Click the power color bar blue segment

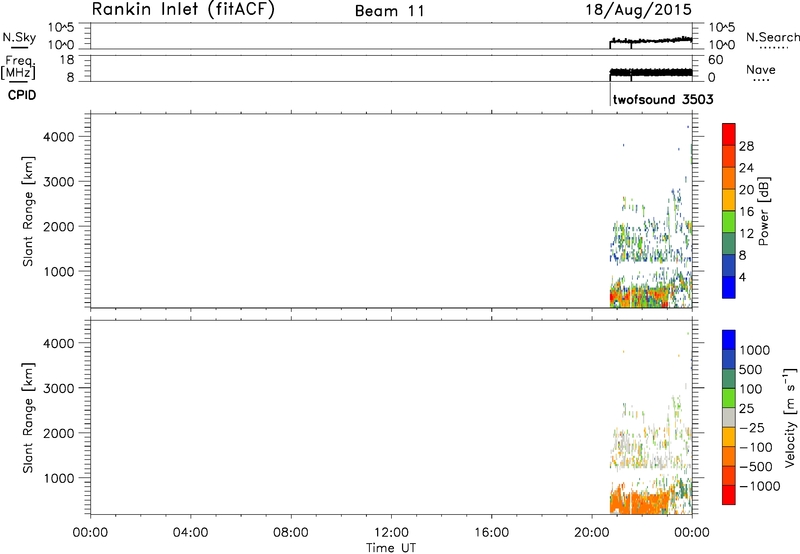(729, 287)
